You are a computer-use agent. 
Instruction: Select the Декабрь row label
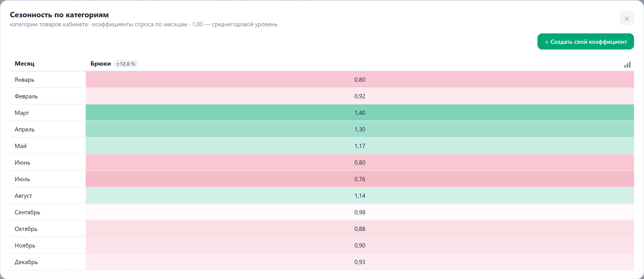(x=26, y=262)
